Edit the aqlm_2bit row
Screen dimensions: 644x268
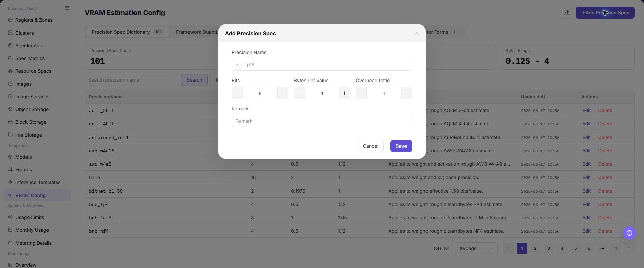click(x=586, y=110)
